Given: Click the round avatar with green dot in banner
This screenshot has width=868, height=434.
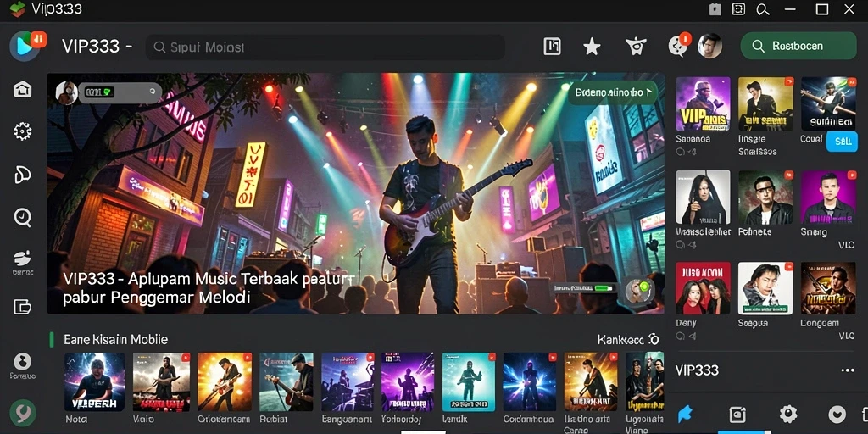Looking at the screenshot, I should (x=638, y=291).
